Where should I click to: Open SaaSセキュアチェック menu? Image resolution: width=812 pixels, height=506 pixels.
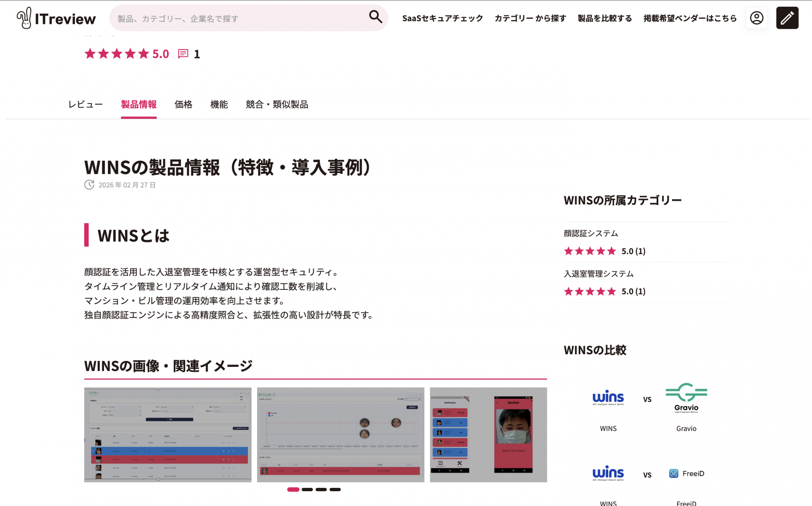coord(442,18)
